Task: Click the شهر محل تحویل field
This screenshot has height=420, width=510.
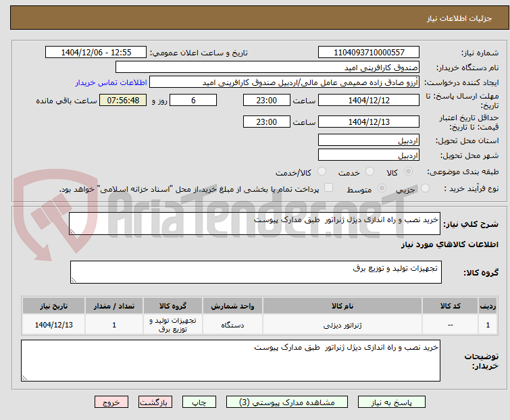Action: click(x=369, y=155)
